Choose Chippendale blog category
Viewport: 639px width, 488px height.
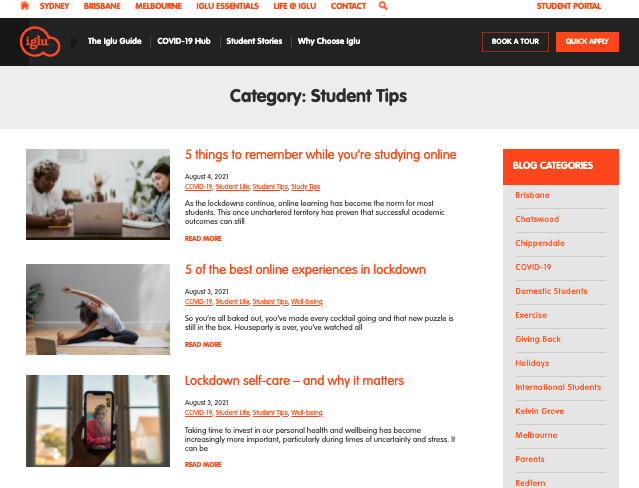tap(540, 243)
